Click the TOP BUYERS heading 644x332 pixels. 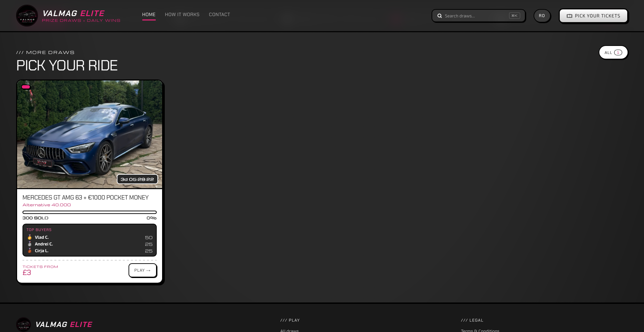(39, 230)
